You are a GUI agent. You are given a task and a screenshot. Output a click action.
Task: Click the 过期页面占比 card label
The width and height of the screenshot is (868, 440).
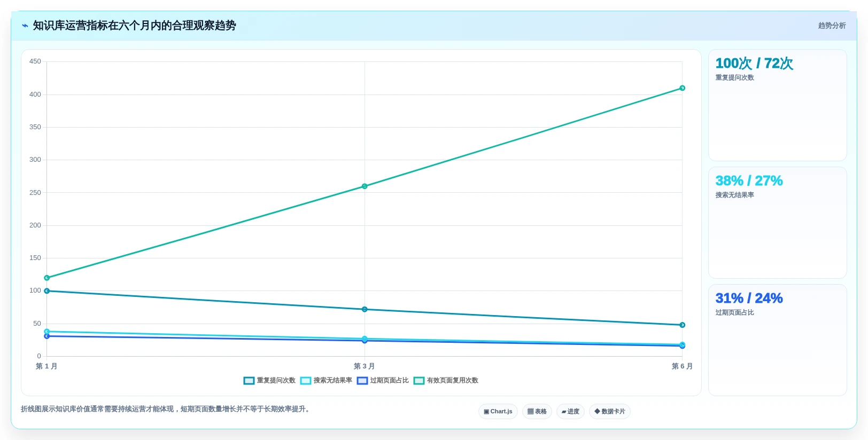pyautogui.click(x=734, y=313)
